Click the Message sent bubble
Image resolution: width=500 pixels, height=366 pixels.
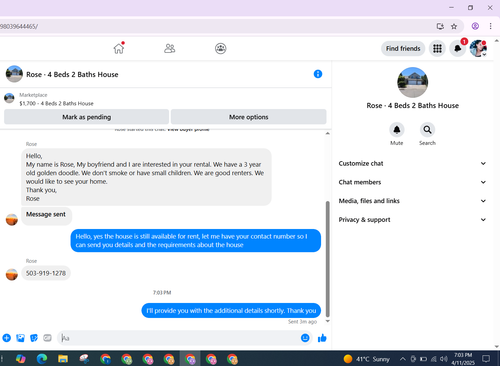click(x=46, y=215)
